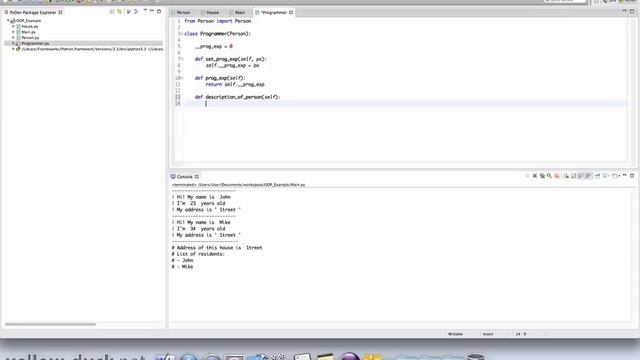Click the line 'from Person import Person'
Screen dimensions: 640x360
(x=218, y=21)
